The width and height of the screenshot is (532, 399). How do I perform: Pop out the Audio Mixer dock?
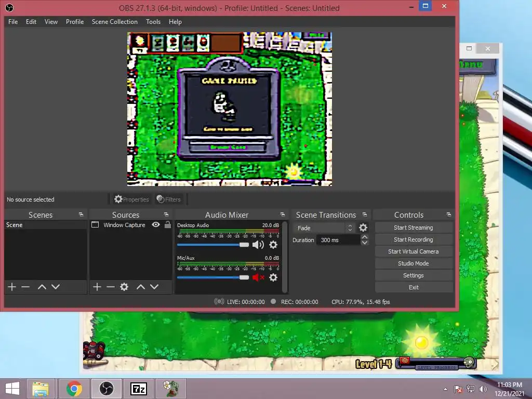[283, 215]
